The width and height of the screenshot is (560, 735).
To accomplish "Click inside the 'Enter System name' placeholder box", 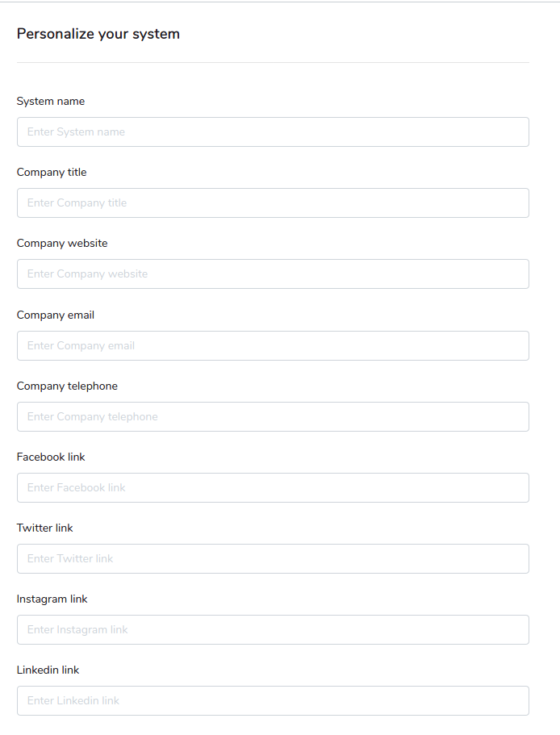I will pyautogui.click(x=273, y=132).
